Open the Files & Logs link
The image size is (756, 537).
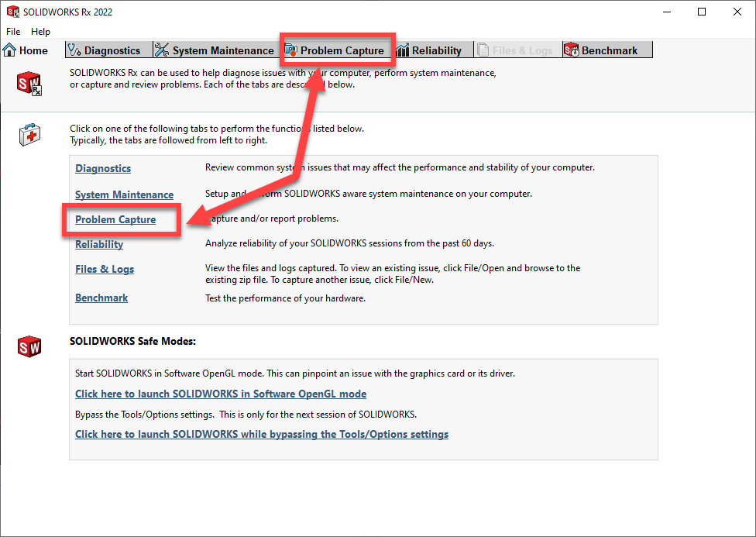105,269
